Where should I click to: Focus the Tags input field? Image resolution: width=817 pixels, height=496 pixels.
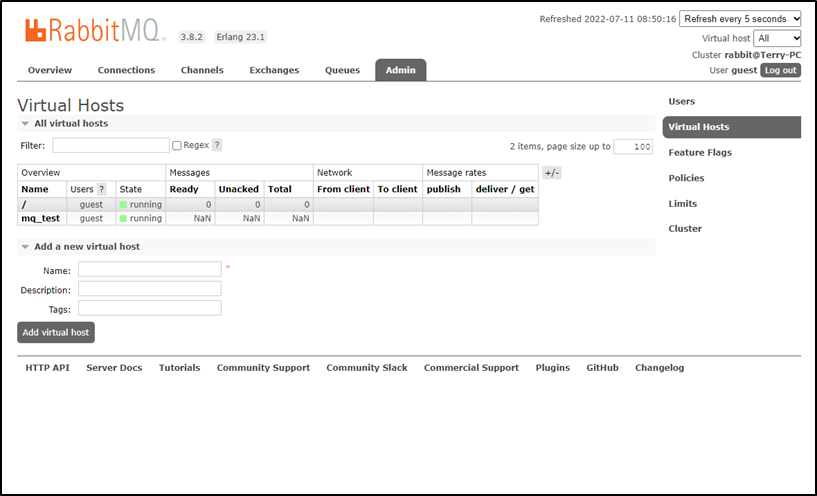[x=150, y=308]
